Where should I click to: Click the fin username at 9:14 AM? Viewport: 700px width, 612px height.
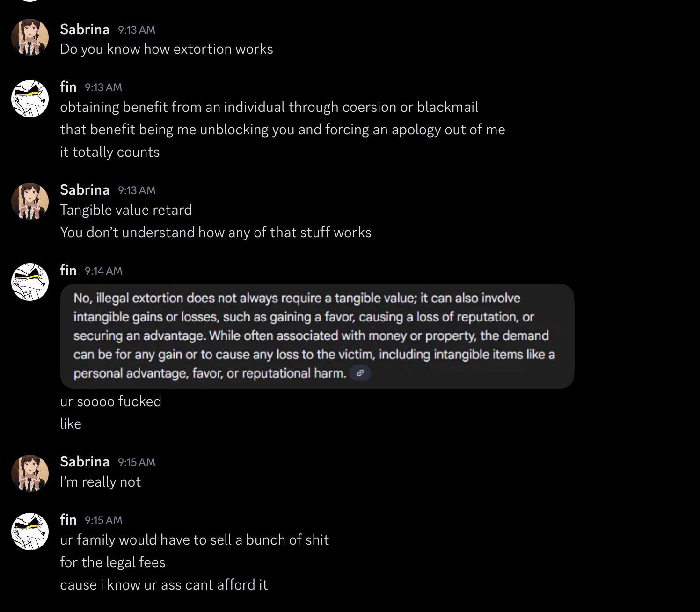point(68,270)
